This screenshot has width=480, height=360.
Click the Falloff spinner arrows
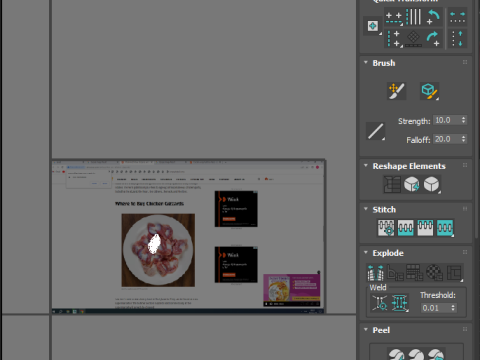click(x=463, y=139)
